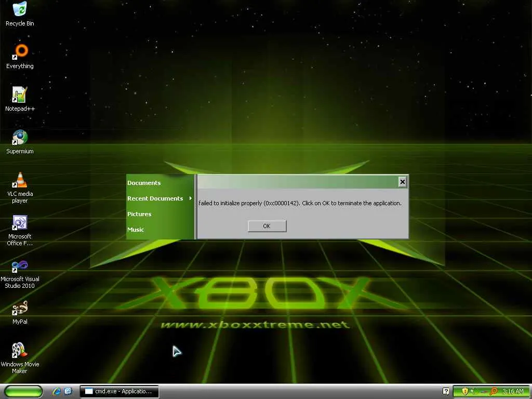This screenshot has width=532, height=399.
Task: Open the Recycle Bin desktop icon
Action: coord(20,14)
